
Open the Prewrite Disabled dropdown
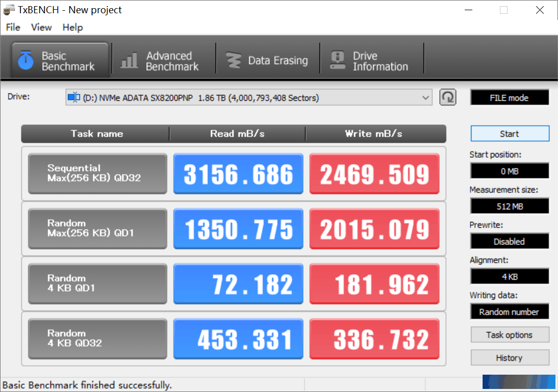tap(510, 242)
